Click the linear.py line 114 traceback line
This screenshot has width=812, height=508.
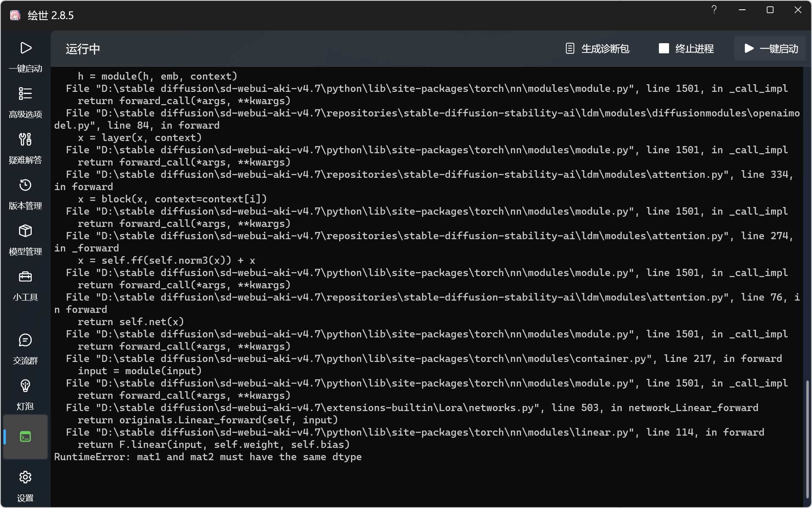coord(415,432)
